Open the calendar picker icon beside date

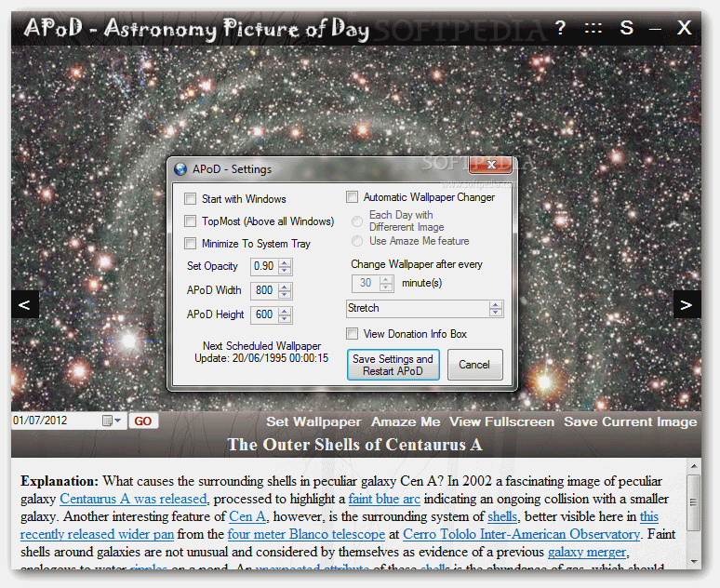107,421
